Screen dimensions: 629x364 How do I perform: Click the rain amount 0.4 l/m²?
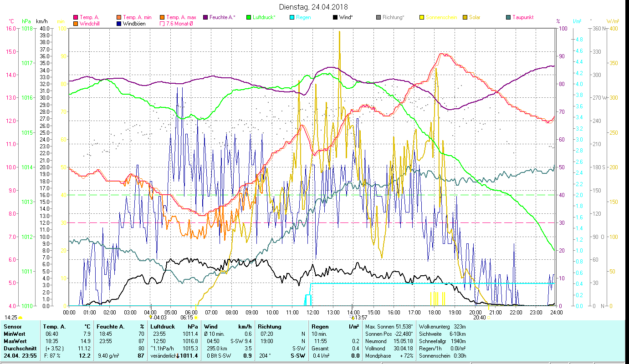pos(321,356)
